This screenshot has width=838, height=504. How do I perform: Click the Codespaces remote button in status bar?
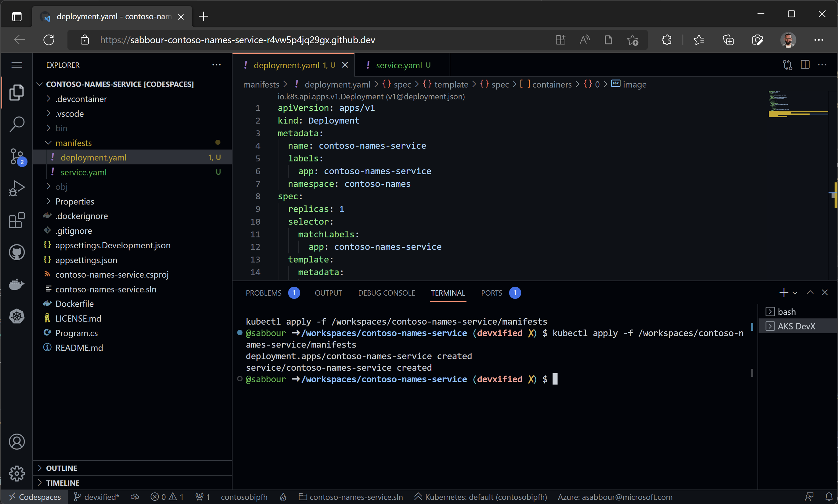tap(35, 497)
